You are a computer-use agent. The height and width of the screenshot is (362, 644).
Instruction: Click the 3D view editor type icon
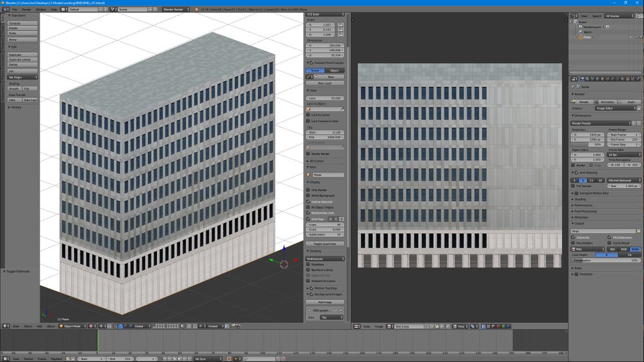click(6, 326)
